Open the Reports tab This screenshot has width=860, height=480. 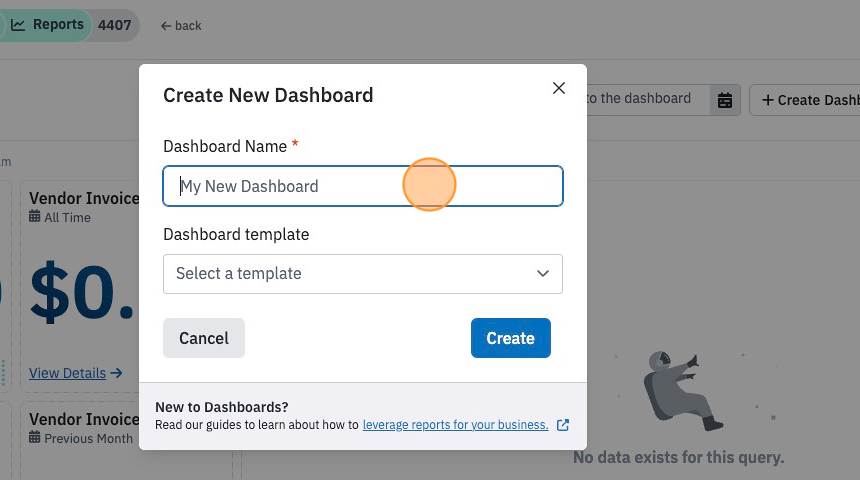[x=47, y=25]
